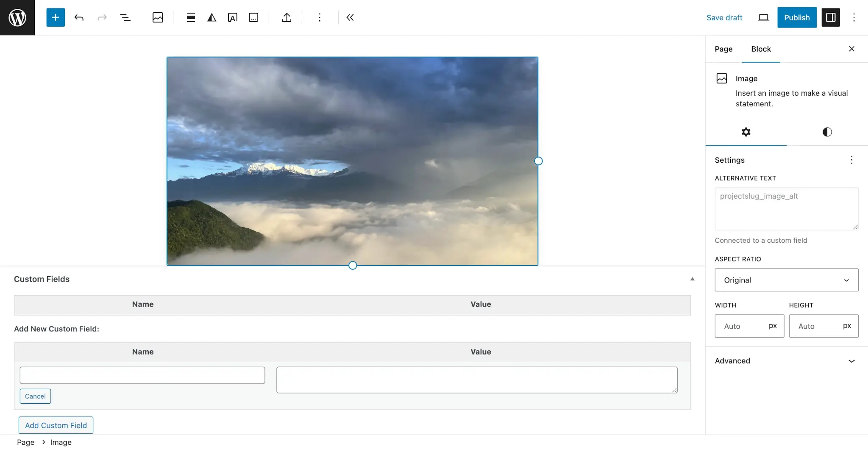
Task: Click the alternative text field
Action: [x=787, y=209]
